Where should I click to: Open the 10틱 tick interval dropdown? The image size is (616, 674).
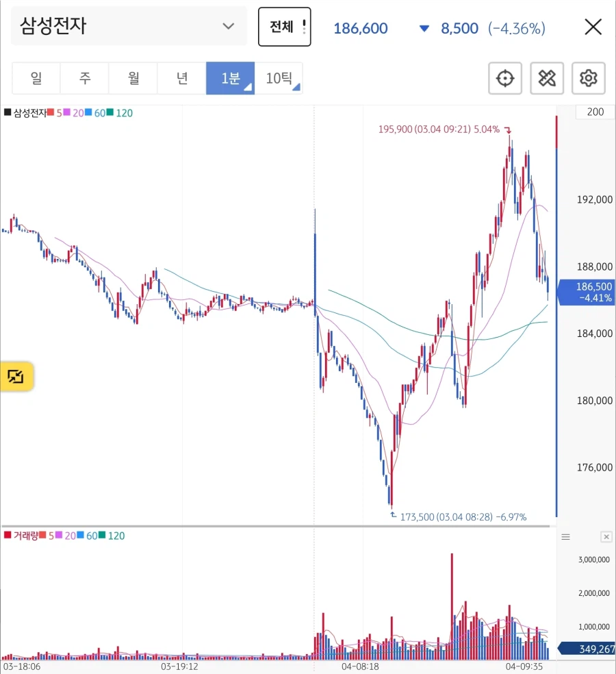(x=279, y=78)
